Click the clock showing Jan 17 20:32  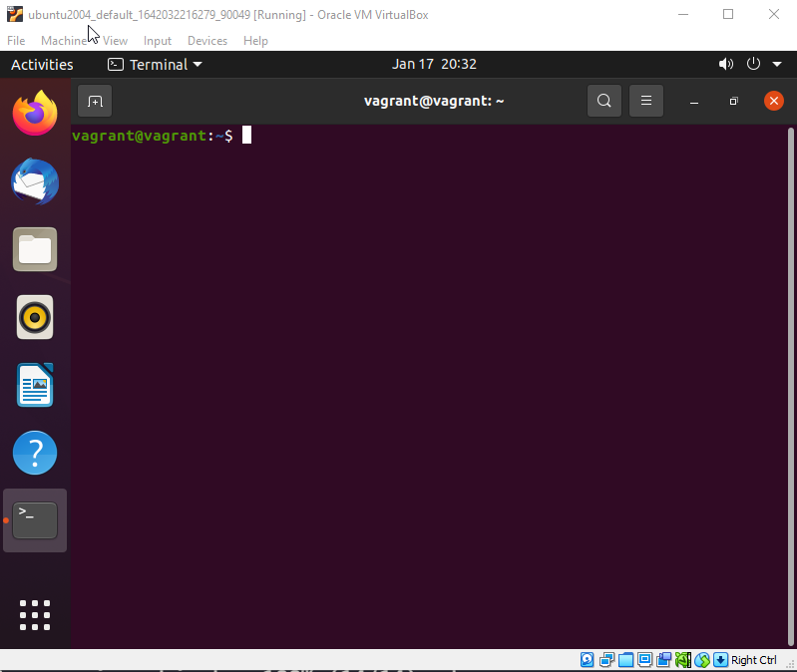(434, 64)
